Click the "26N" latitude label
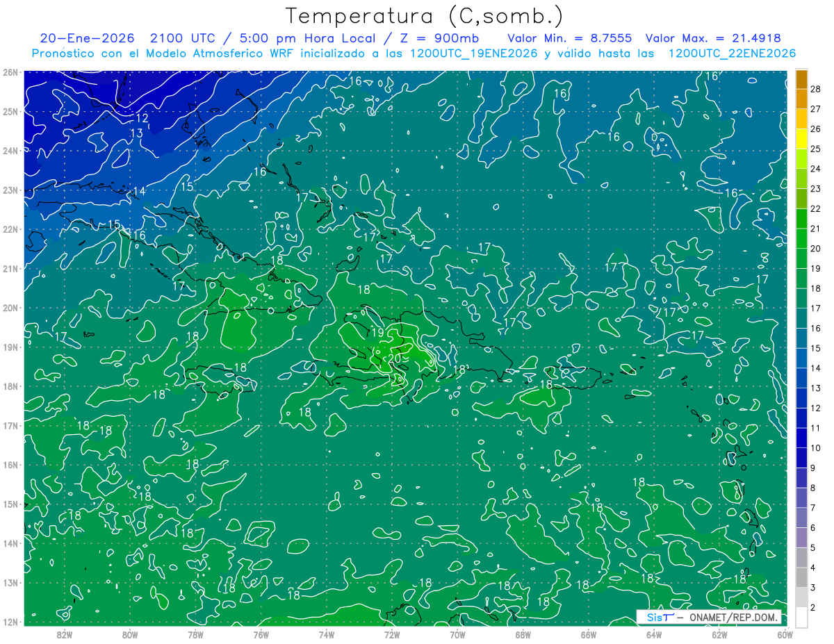This screenshot has width=834, height=644. point(10,72)
